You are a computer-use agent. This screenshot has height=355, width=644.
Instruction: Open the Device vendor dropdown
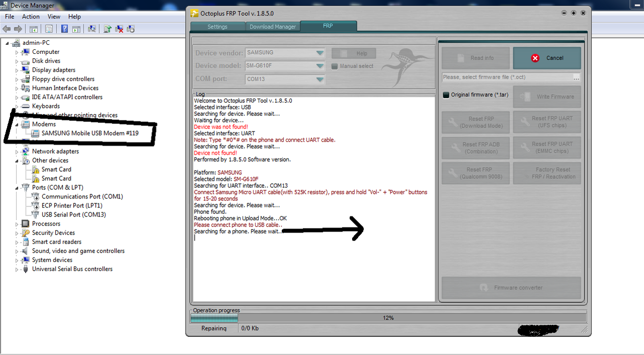(320, 53)
